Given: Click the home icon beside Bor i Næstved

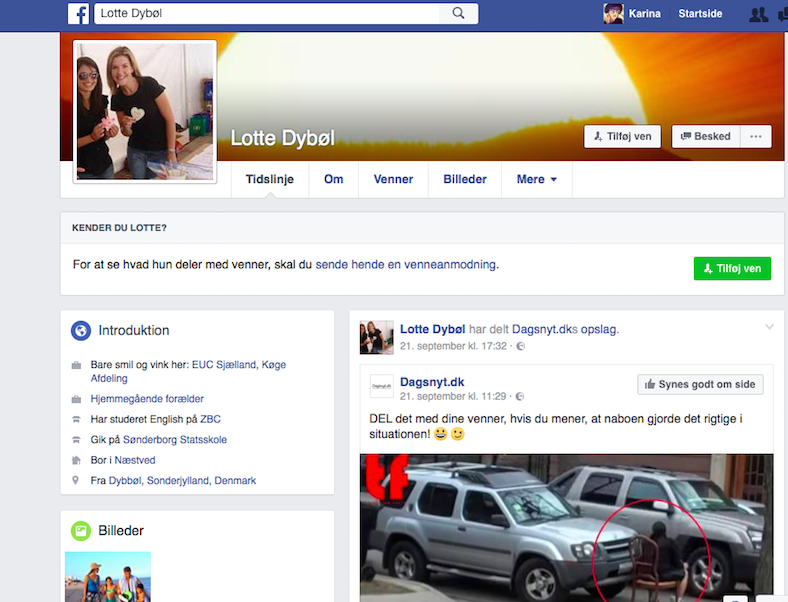Looking at the screenshot, I should 76,460.
